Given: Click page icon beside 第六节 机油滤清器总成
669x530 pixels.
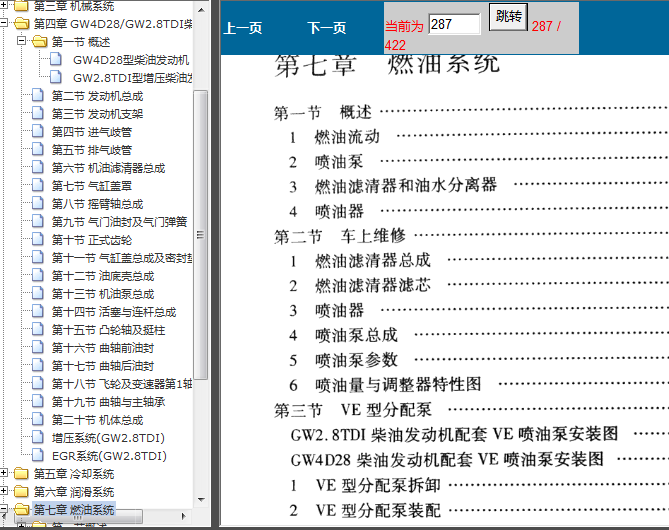Looking at the screenshot, I should coord(38,167).
